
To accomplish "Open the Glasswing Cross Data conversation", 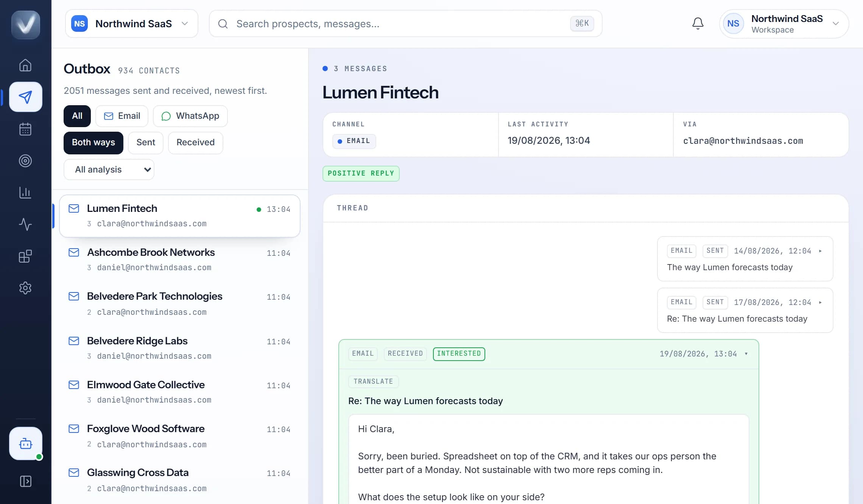I will click(180, 480).
